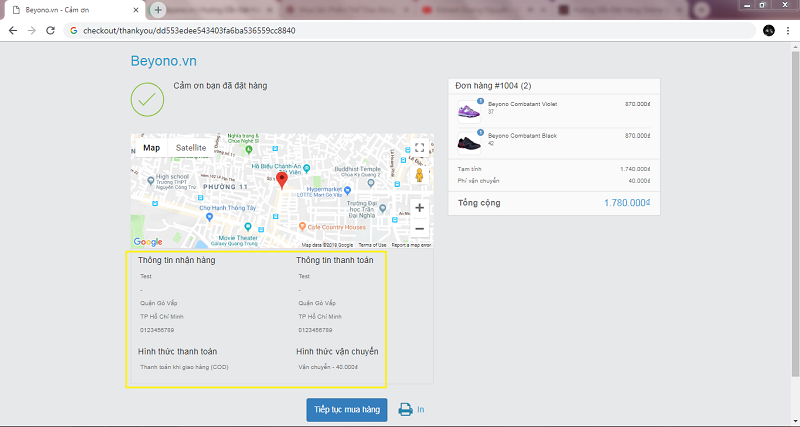Click Tiếp tục mua hàng button
Screen dimensions: 800x427
pos(347,410)
